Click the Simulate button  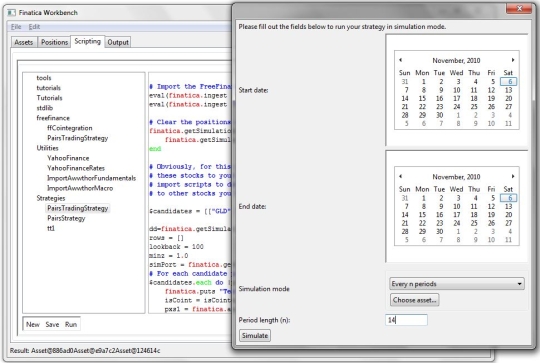(255, 335)
